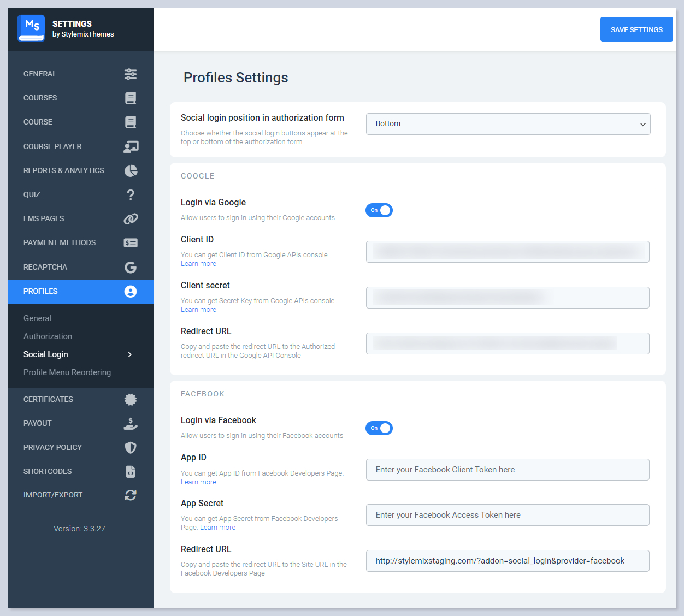684x616 pixels.
Task: Click the chevron next to Social Login
Action: point(129,354)
